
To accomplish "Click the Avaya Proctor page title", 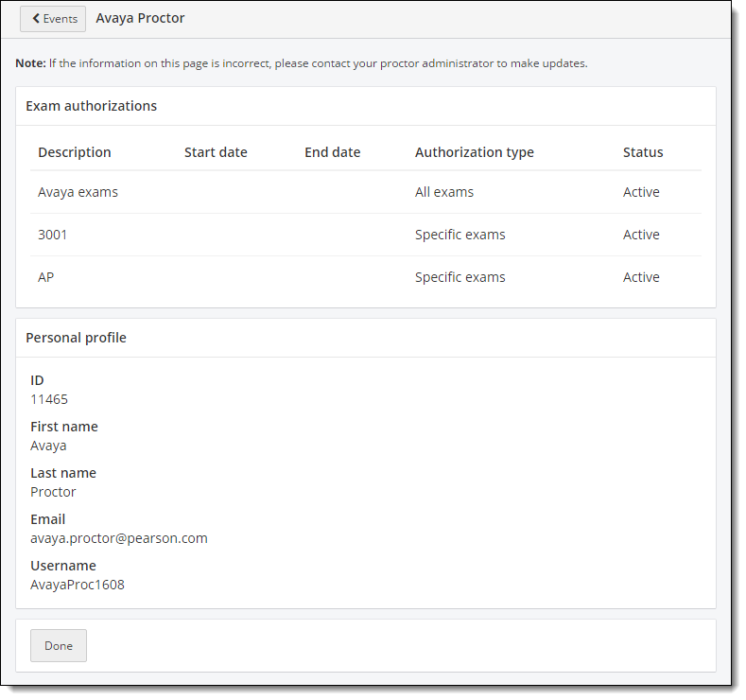I will point(140,18).
